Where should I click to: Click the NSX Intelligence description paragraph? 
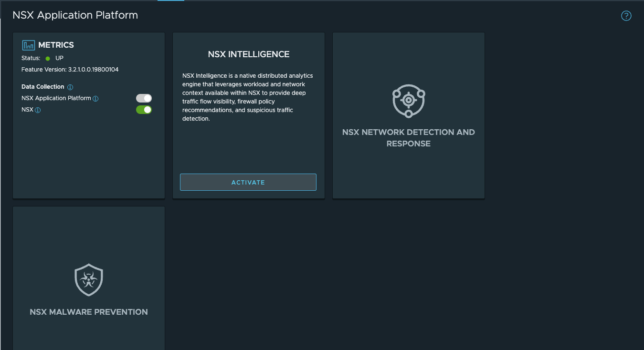[x=248, y=97]
